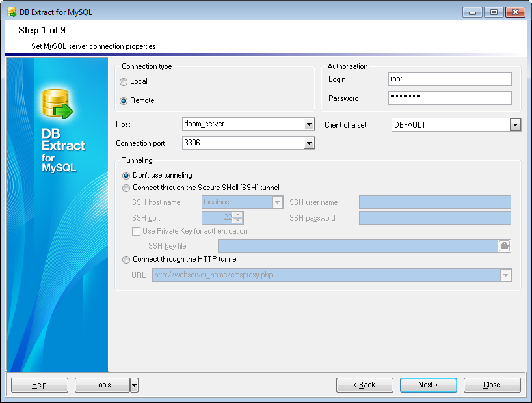Open the Connection port dropdown
The image size is (532, 403).
[309, 143]
